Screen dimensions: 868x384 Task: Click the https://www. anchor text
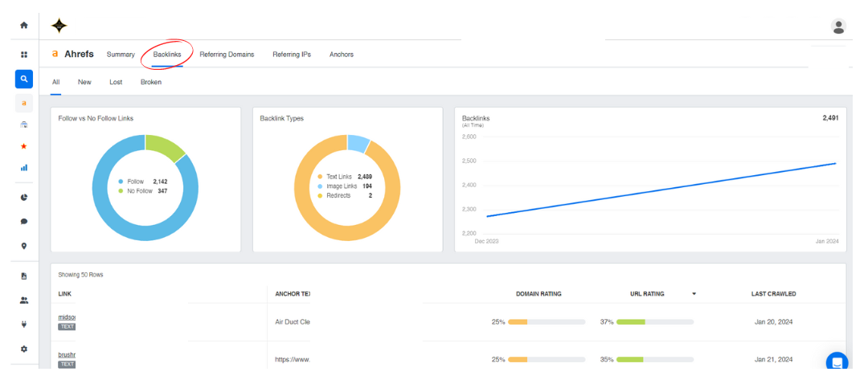coord(293,359)
